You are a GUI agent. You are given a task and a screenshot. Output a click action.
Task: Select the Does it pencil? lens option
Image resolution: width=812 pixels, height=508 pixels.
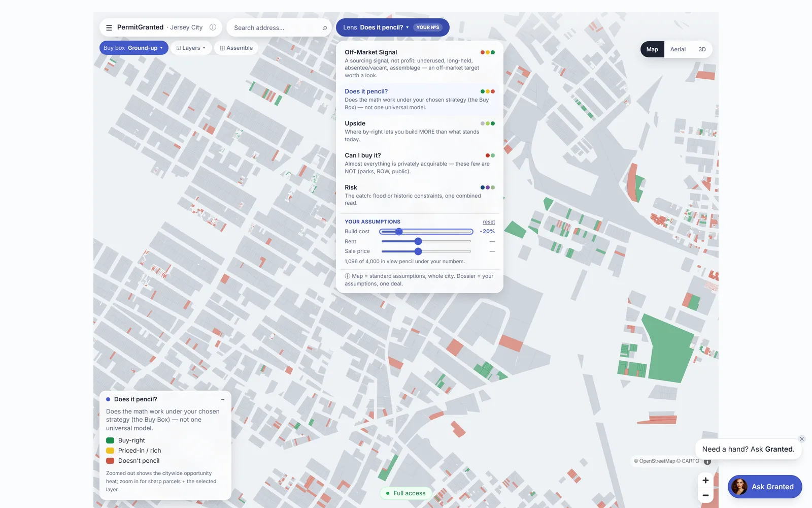419,99
